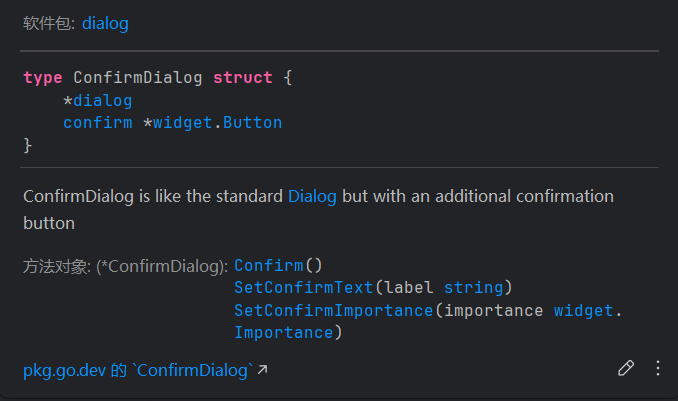Screen dimensions: 678x401
Task: Open the vertical three-dot more menu
Action: point(657,368)
